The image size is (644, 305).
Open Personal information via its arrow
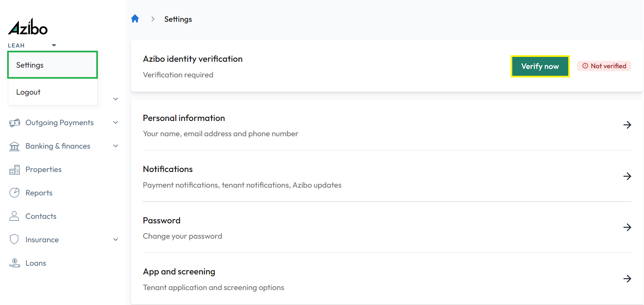click(627, 125)
